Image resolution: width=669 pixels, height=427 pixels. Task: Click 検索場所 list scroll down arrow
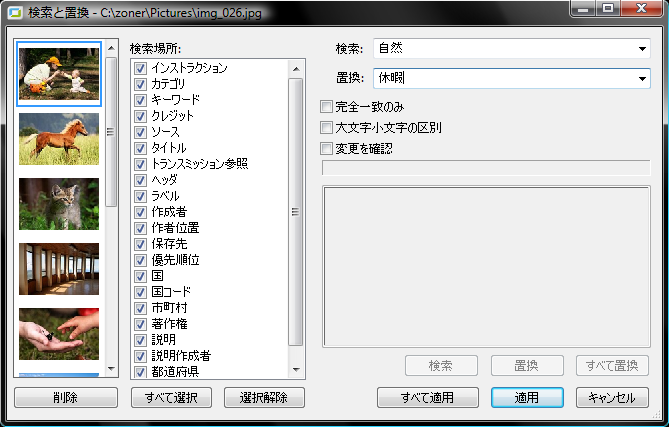[296, 370]
